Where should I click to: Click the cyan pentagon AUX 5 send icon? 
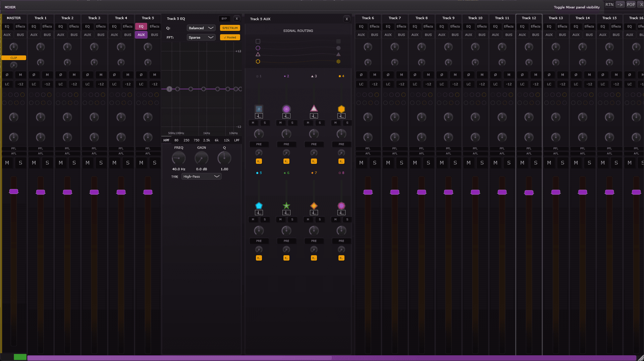(x=259, y=206)
